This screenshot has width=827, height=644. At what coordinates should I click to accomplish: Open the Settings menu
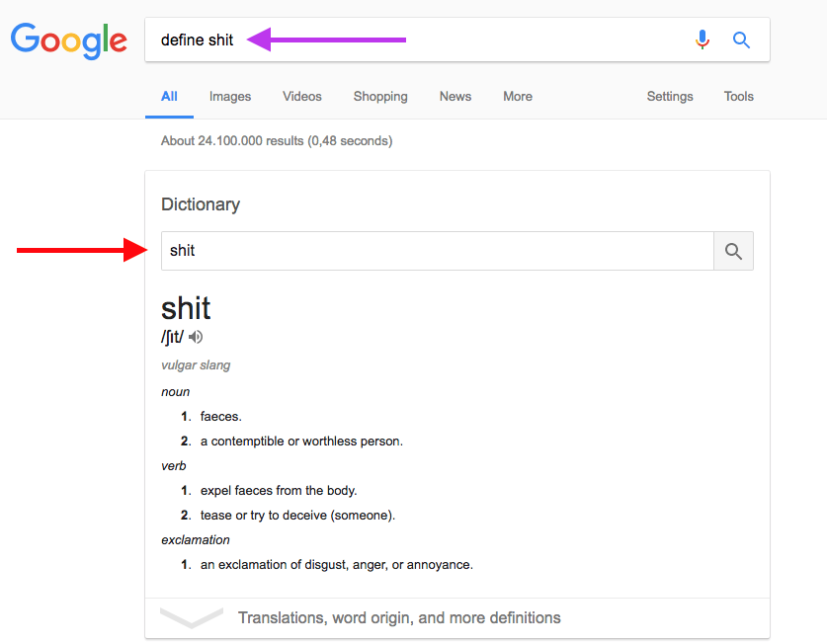[x=669, y=96]
